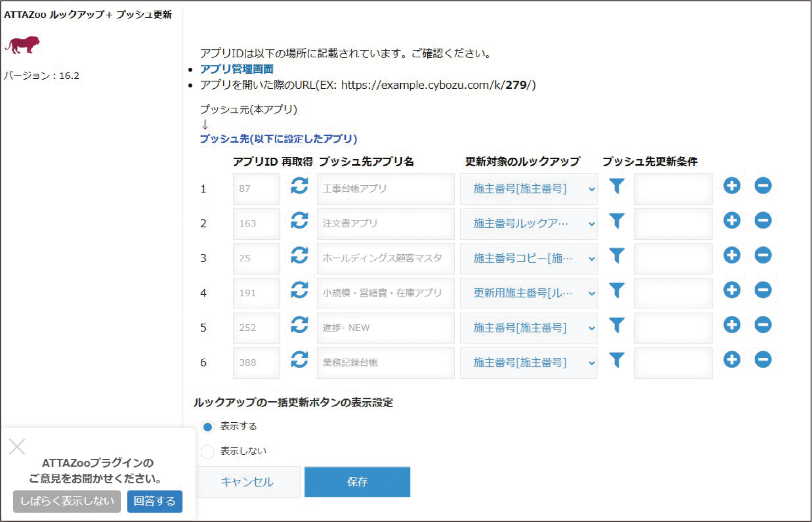This screenshot has width=812, height=522.
Task: Click update condition field in row 1
Action: (x=673, y=189)
